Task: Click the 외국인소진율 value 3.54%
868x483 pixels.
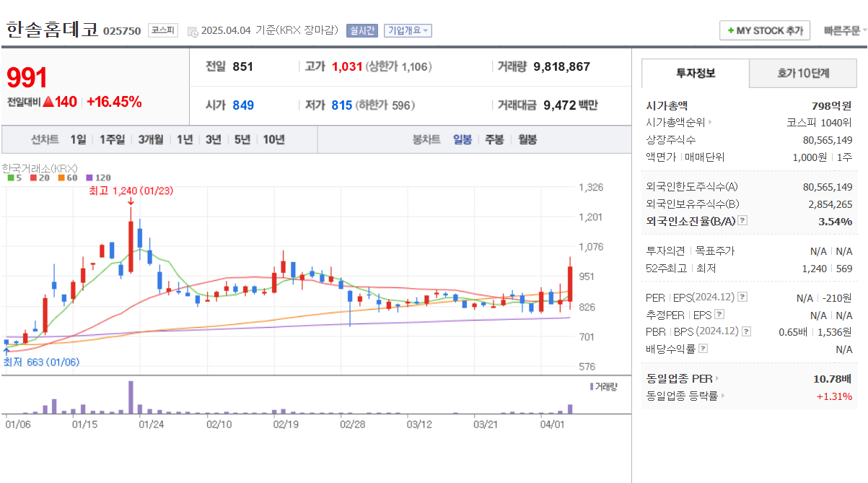Action: pyautogui.click(x=835, y=221)
